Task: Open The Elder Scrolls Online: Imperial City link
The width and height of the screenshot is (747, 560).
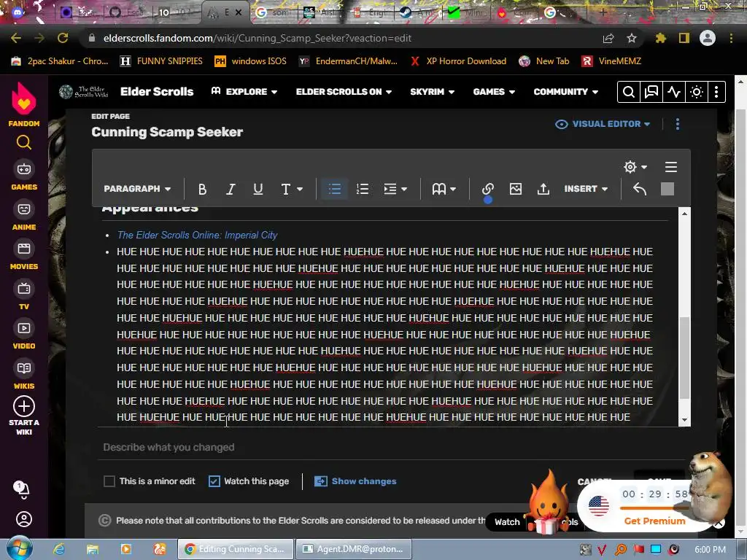Action: click(x=197, y=236)
